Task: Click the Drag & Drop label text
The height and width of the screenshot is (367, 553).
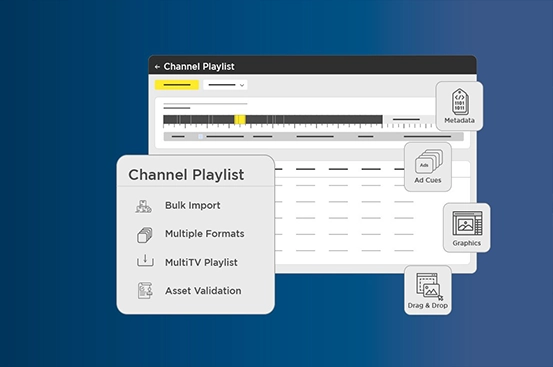Action: [x=428, y=306]
